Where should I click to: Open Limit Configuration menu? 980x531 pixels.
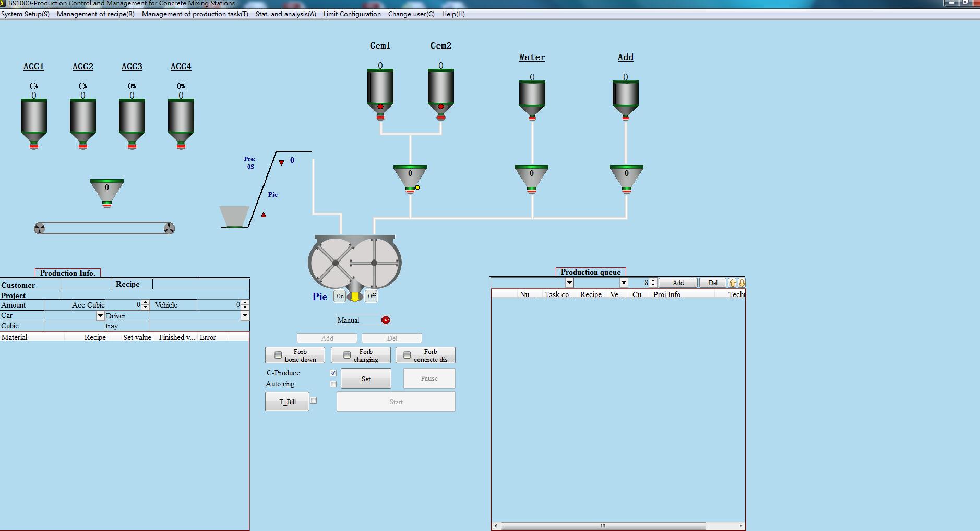[352, 14]
